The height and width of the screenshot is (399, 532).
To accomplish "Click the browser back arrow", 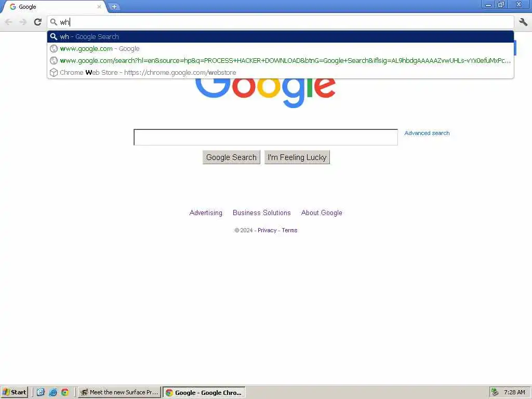I will tap(8, 22).
